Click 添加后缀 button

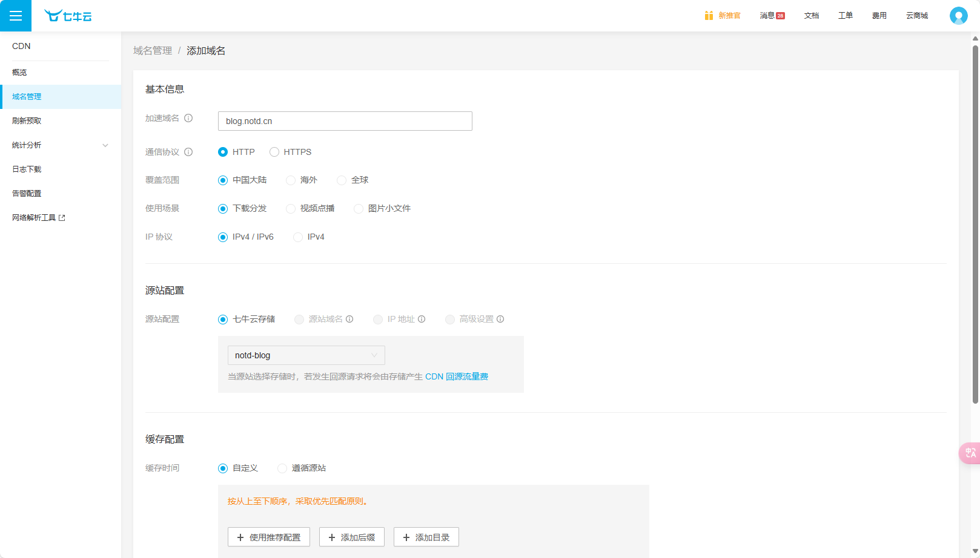352,537
